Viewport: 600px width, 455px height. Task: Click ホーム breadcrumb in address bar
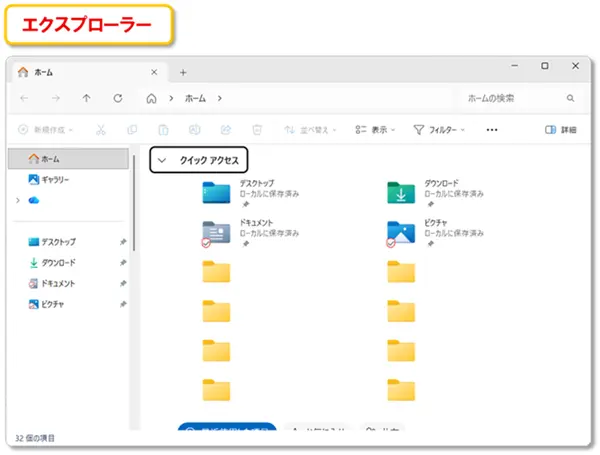click(x=196, y=98)
